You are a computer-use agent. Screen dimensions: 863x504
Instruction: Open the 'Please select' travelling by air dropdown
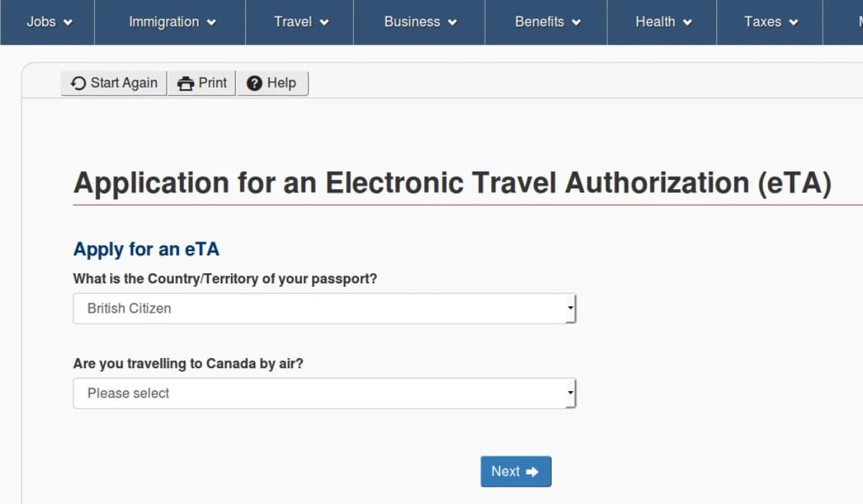(324, 393)
